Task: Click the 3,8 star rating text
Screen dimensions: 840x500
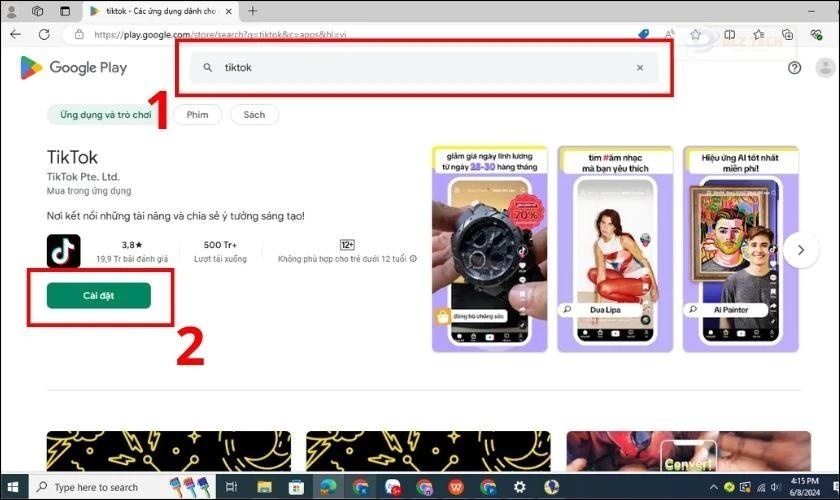Action: coord(132,245)
